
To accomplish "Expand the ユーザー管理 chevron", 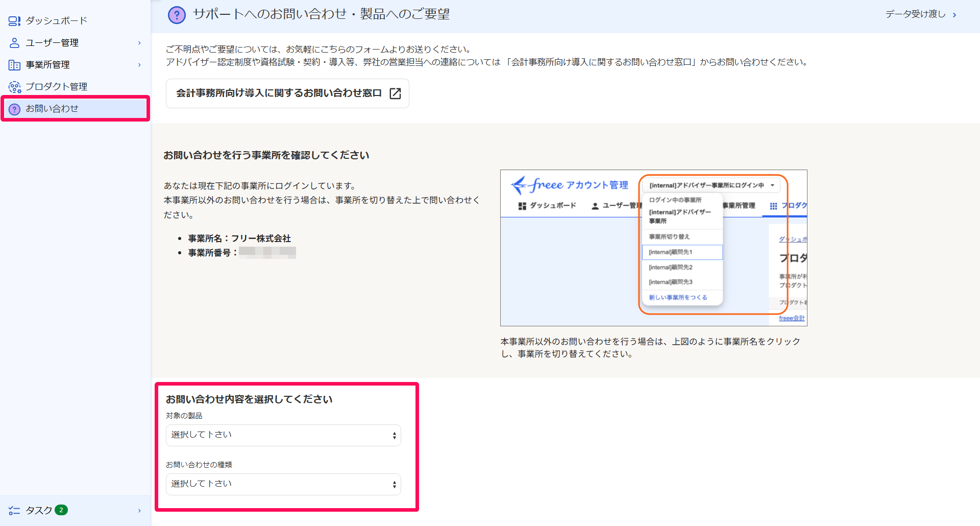I will (x=139, y=43).
